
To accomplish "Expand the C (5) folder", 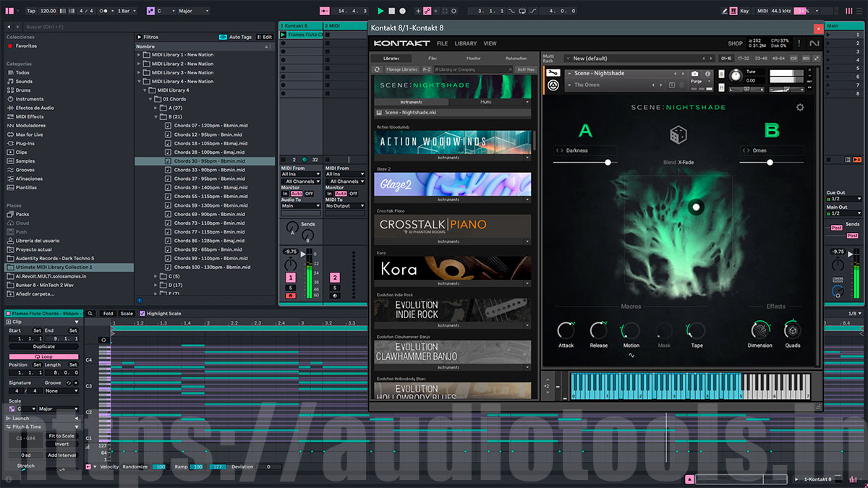I will [x=156, y=276].
